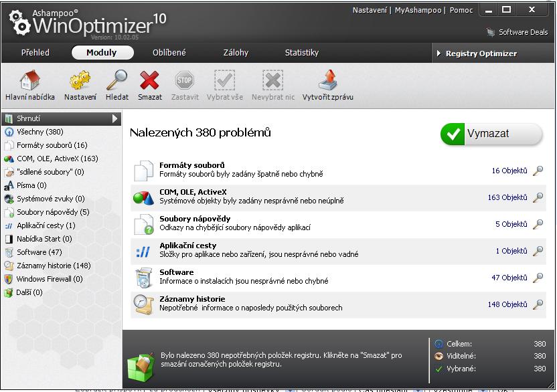
Task: Click the Aplikační cesty slashes icon in results
Action: (143, 252)
